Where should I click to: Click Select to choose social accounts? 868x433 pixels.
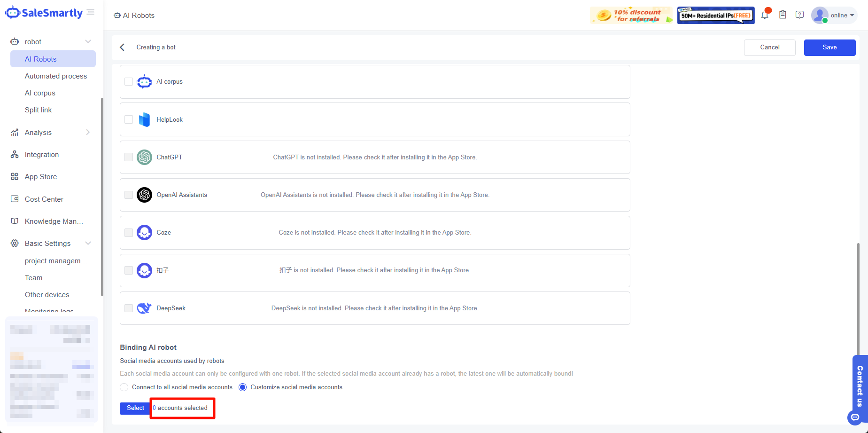(x=135, y=408)
